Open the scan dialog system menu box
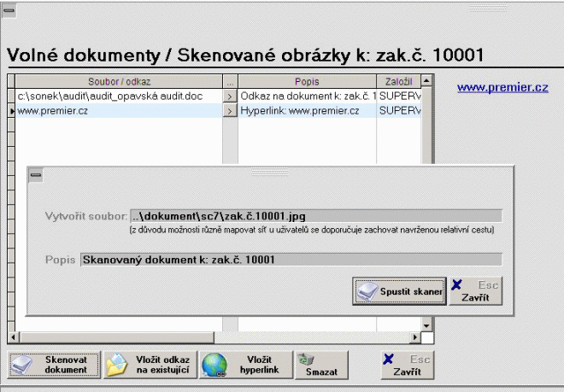Viewport: 564px width, 392px height. click(x=36, y=175)
